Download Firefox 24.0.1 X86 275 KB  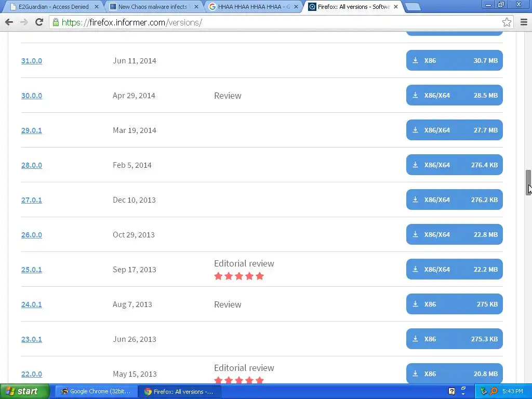pos(454,304)
